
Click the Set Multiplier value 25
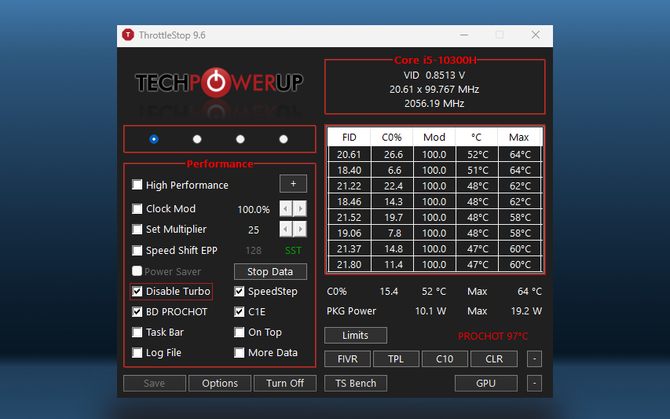click(253, 230)
